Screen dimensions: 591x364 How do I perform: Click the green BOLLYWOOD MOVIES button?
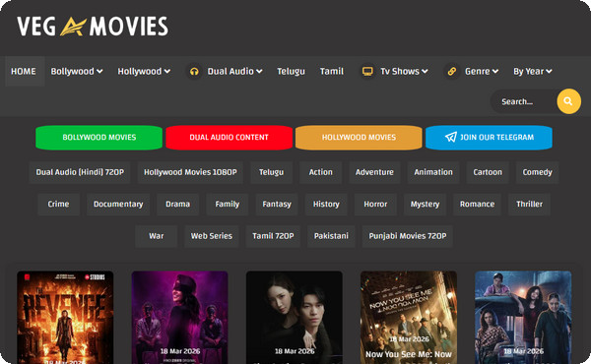pos(99,138)
